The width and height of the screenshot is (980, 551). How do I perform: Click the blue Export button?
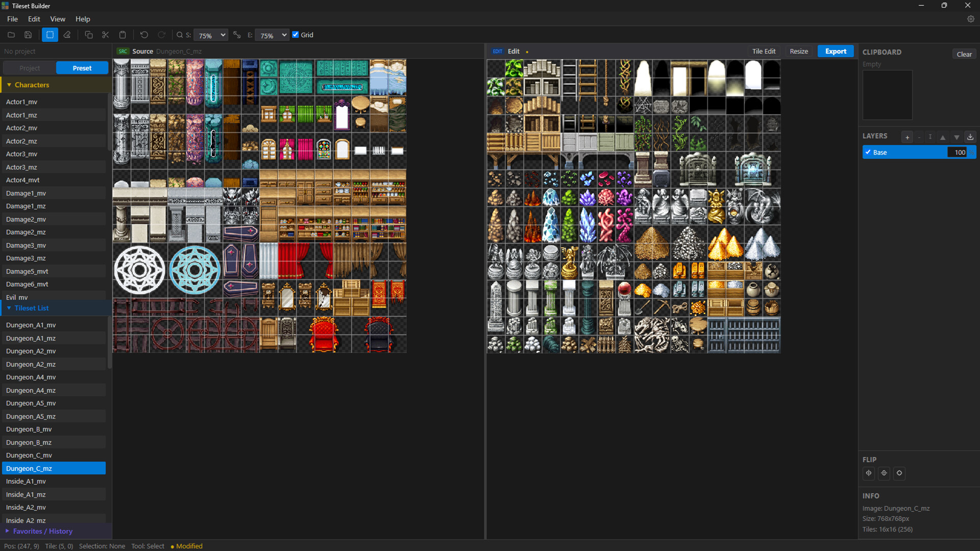click(836, 51)
